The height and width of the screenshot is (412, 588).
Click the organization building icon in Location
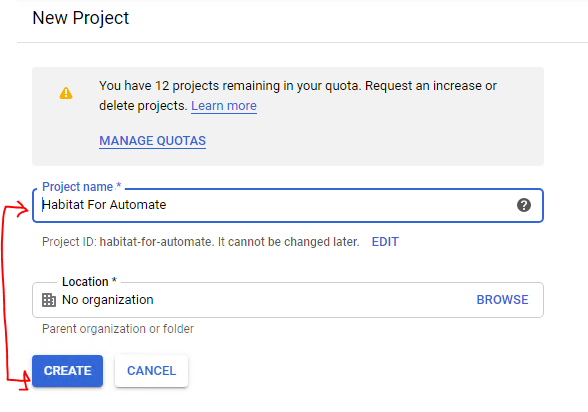point(49,300)
